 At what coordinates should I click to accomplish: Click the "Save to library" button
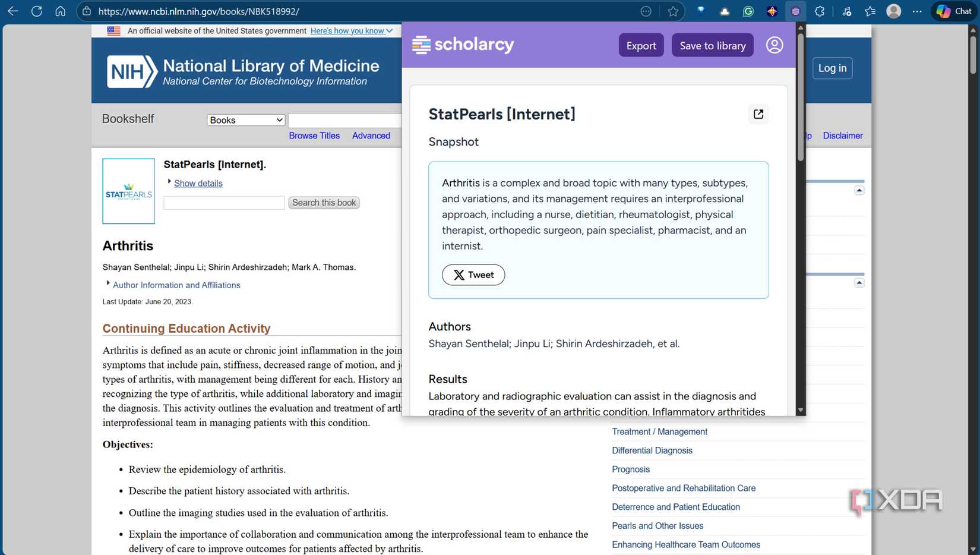[x=712, y=45]
